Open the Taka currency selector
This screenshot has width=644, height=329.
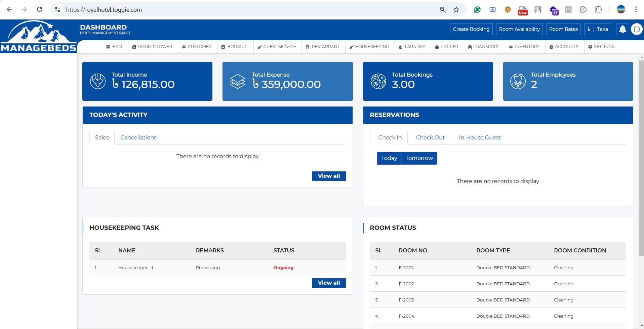tap(597, 29)
